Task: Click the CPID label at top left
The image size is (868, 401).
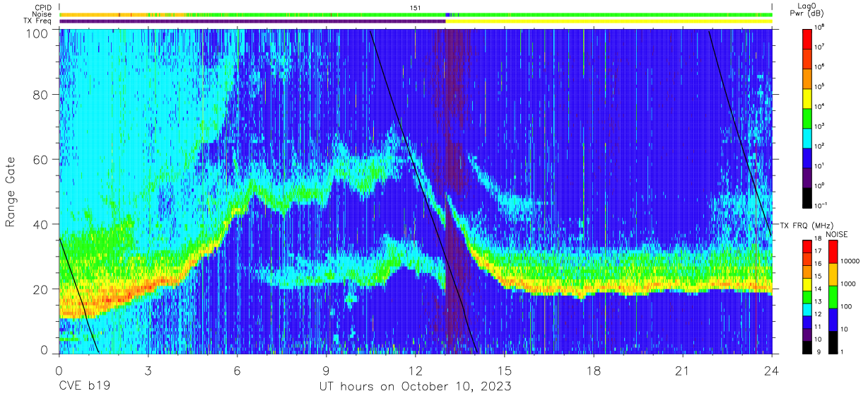Action: (x=45, y=7)
